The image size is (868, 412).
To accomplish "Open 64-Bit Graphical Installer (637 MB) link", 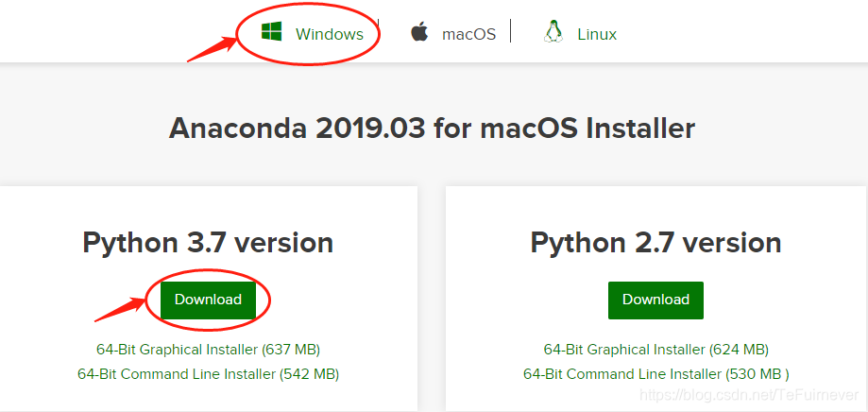I will (x=208, y=350).
